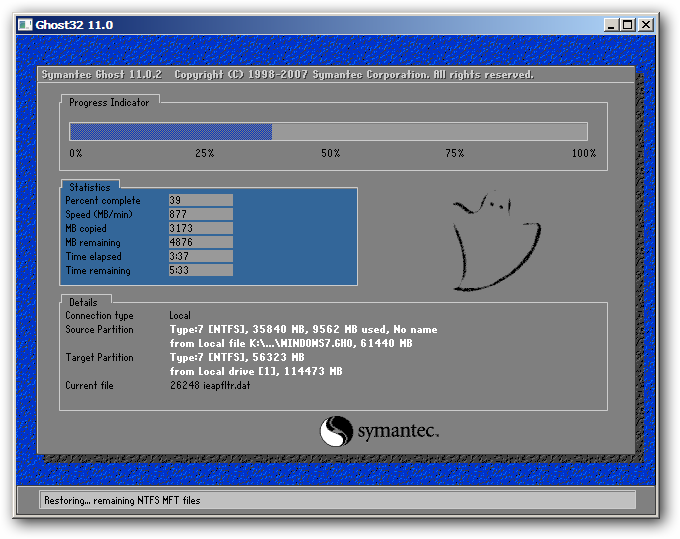
Task: Click the Statistics panel heading
Action: (90, 187)
